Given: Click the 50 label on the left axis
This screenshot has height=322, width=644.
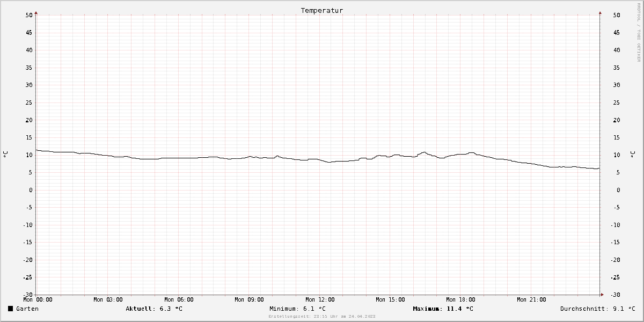Looking at the screenshot, I should [29, 15].
